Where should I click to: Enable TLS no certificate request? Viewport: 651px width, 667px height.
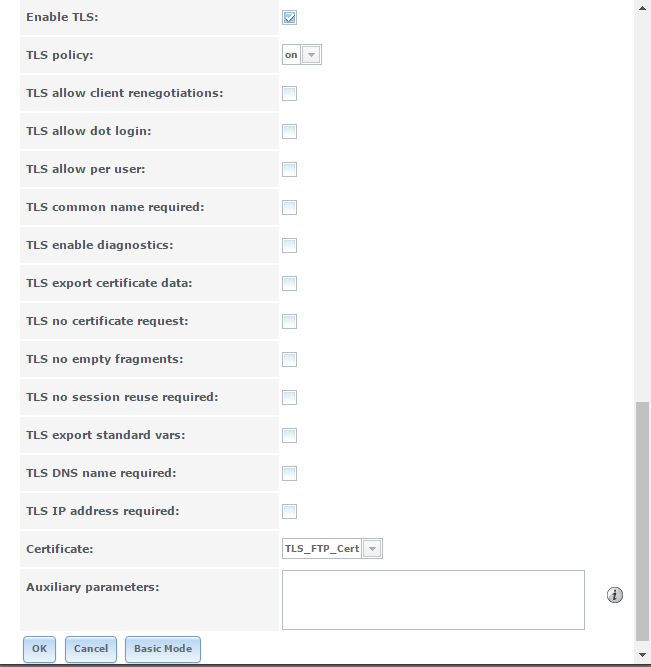click(289, 322)
